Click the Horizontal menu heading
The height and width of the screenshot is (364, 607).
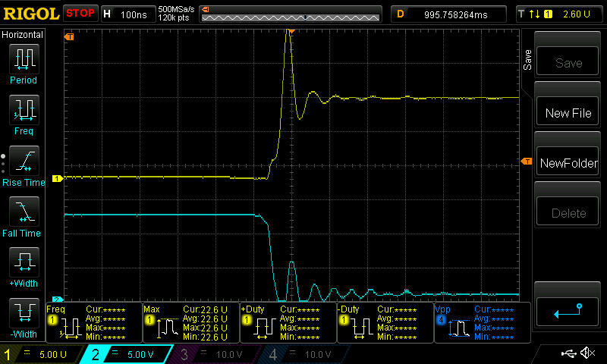pos(23,35)
